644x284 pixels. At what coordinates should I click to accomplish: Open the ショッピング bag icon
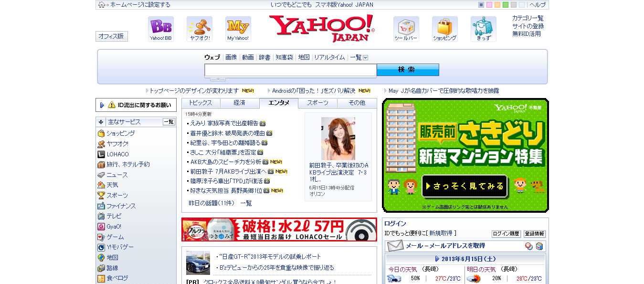coord(445,29)
